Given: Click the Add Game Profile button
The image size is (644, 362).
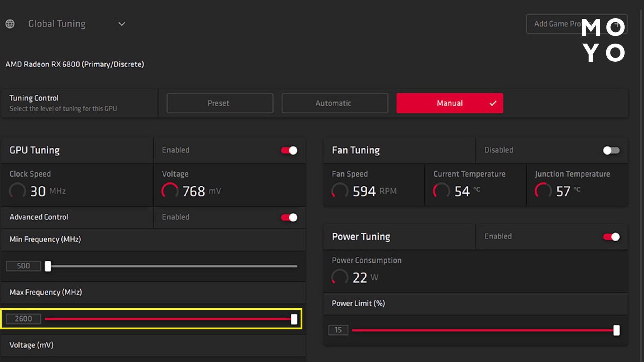Looking at the screenshot, I should [x=577, y=24].
